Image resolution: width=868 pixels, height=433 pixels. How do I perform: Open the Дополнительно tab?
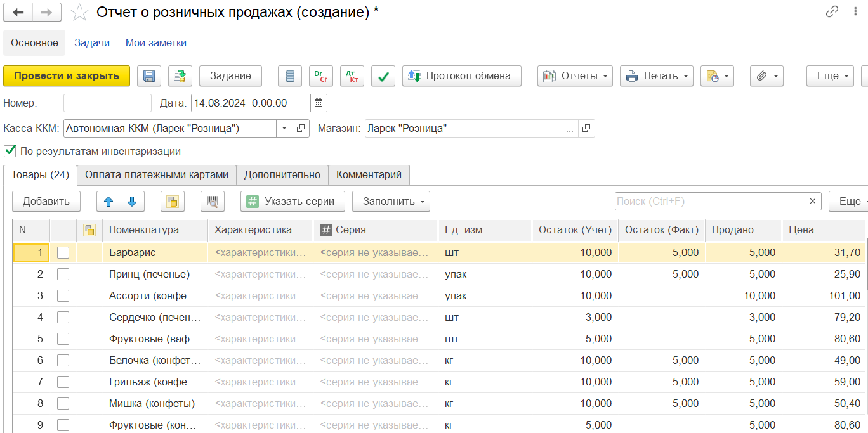pos(282,175)
